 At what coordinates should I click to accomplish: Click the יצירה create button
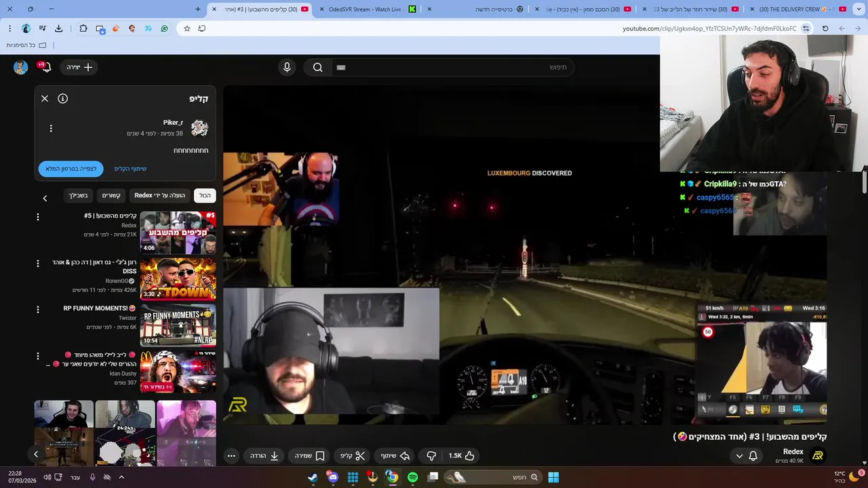79,67
